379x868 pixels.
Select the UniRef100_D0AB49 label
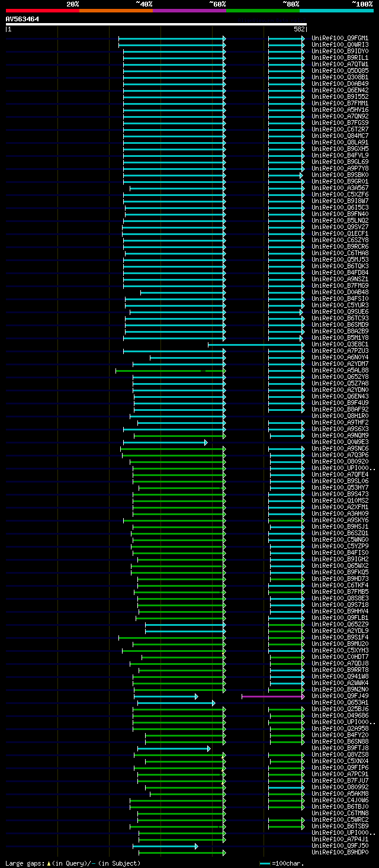pos(340,84)
